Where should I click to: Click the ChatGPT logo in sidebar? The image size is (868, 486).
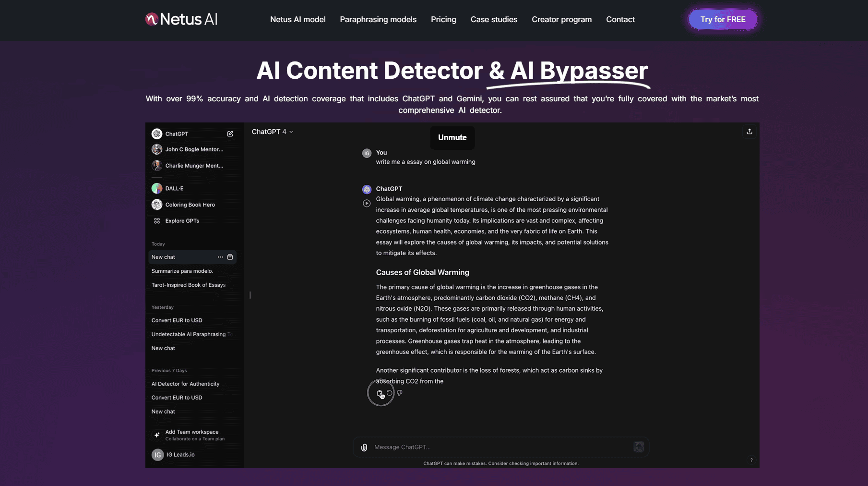pos(157,134)
